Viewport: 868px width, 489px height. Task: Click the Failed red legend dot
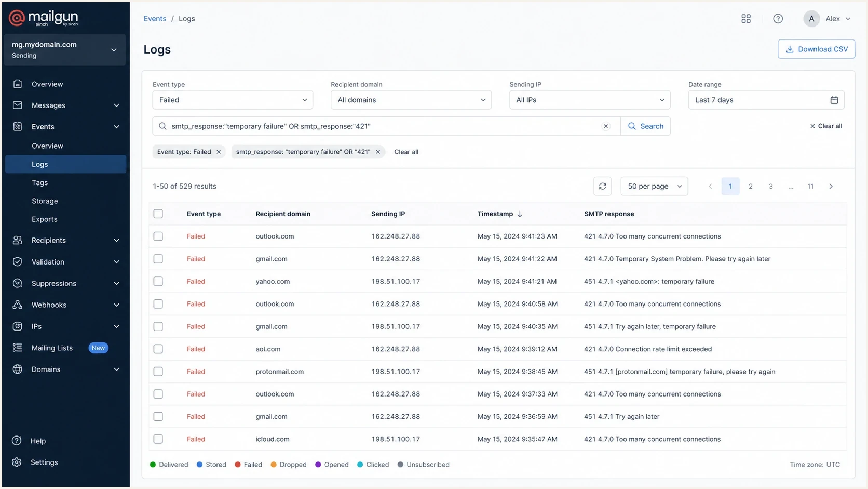pyautogui.click(x=237, y=465)
